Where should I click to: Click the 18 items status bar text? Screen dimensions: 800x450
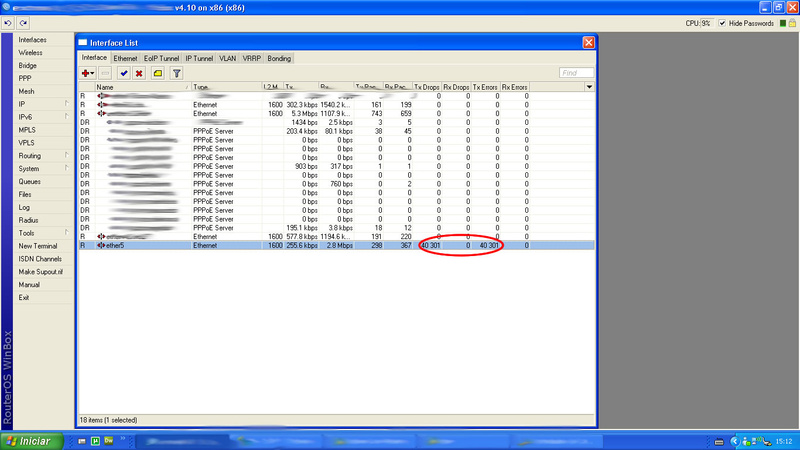click(x=109, y=420)
